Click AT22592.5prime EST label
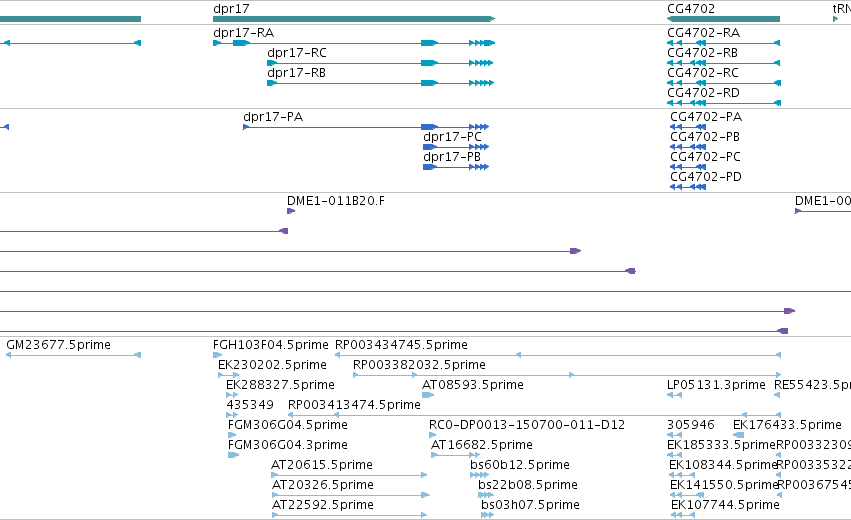The image size is (851, 520). [323, 505]
